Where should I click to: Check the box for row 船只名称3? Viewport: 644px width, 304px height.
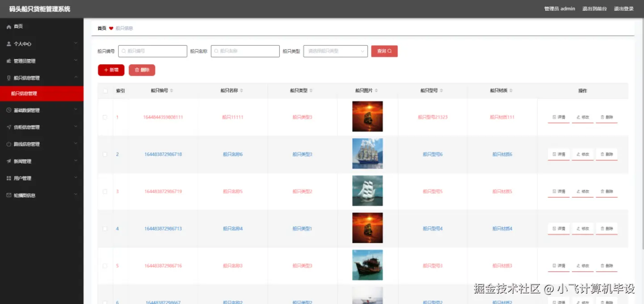[105, 266]
